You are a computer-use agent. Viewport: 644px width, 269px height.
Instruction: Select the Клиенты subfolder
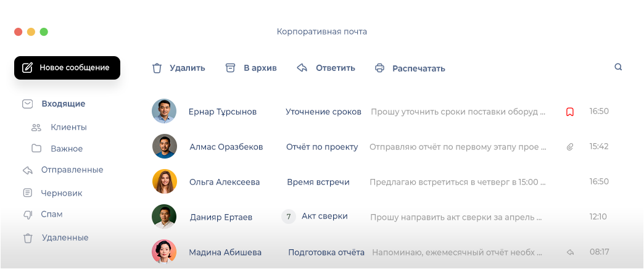pos(68,127)
